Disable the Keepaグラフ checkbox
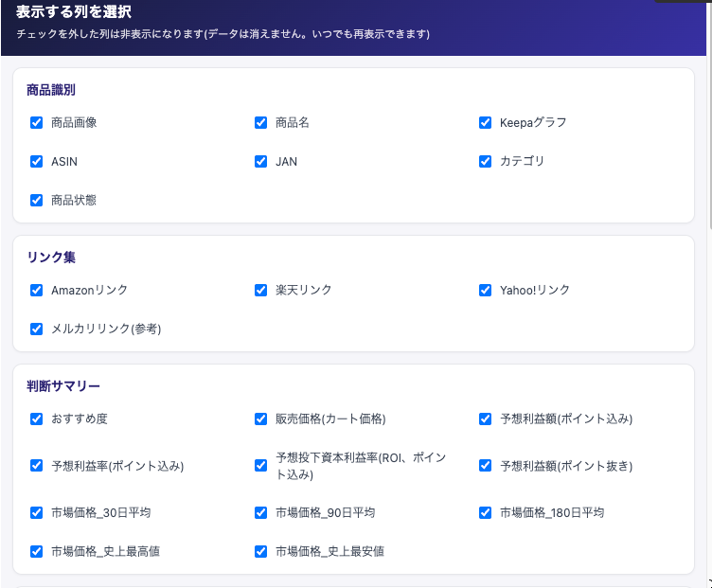Screen dimensions: 712x588 485,122
